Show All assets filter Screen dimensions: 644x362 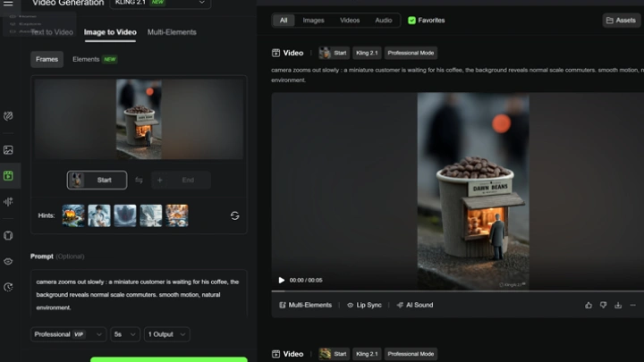284,20
